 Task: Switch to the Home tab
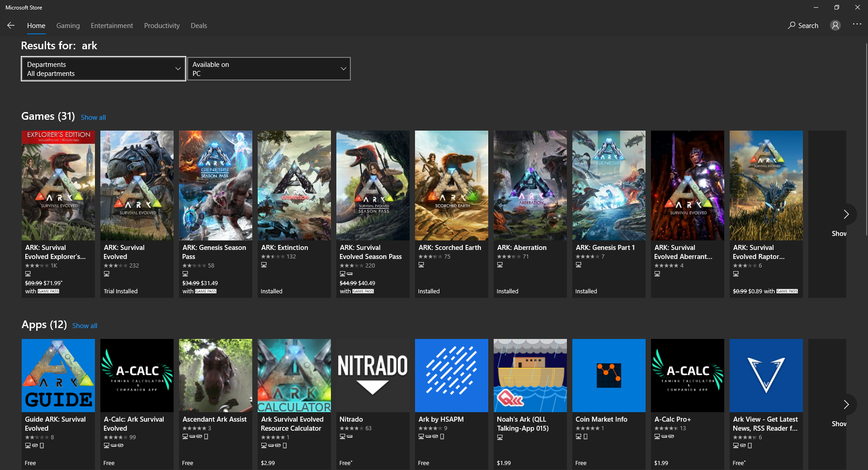click(x=36, y=26)
